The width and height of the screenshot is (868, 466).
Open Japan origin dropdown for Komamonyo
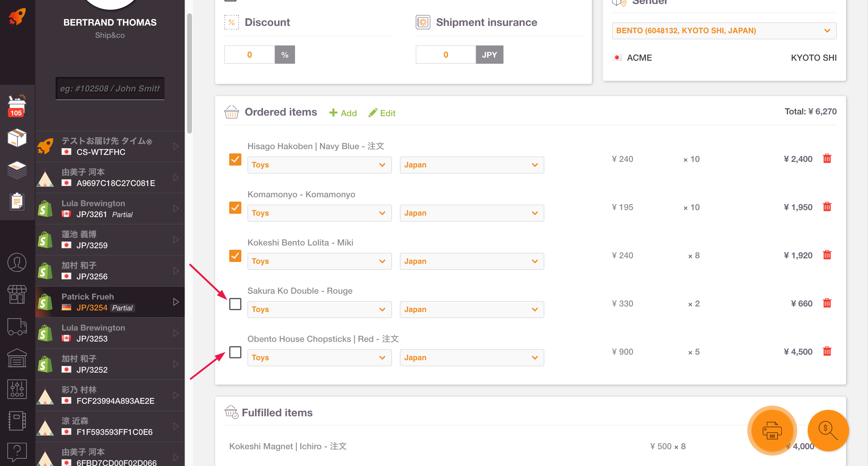[472, 213]
